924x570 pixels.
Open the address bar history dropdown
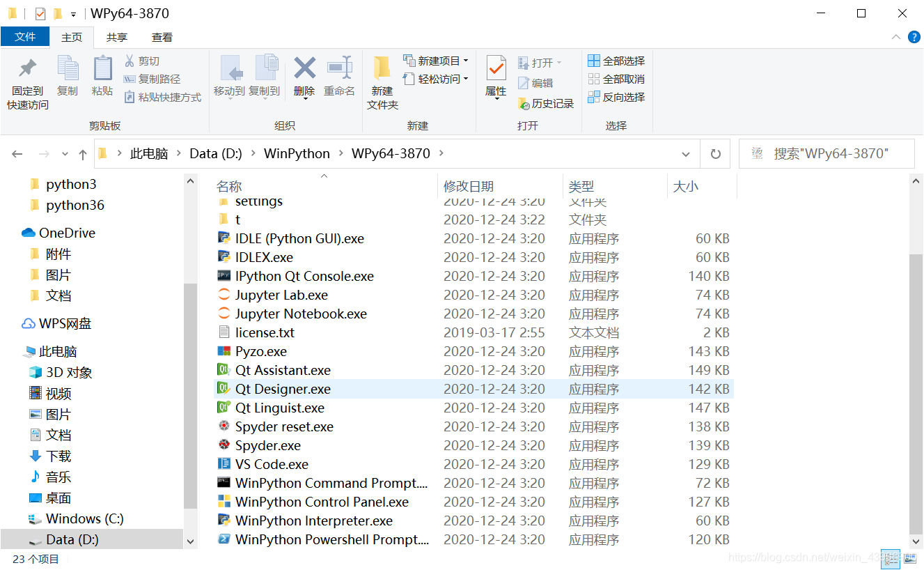click(686, 154)
